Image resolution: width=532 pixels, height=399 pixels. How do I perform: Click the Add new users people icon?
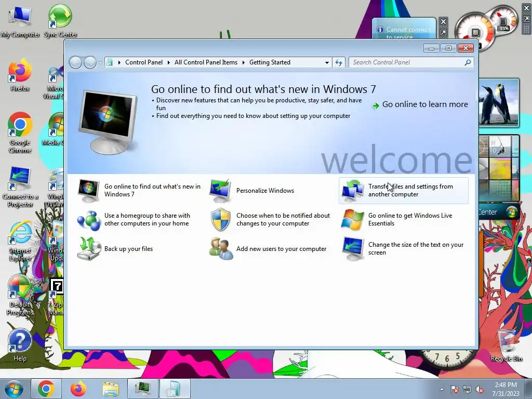(x=221, y=249)
